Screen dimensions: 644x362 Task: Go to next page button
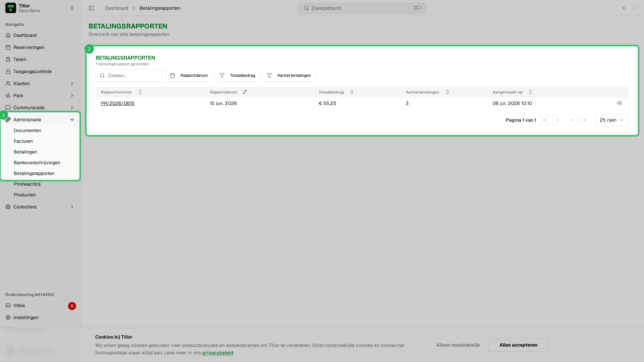(571, 120)
